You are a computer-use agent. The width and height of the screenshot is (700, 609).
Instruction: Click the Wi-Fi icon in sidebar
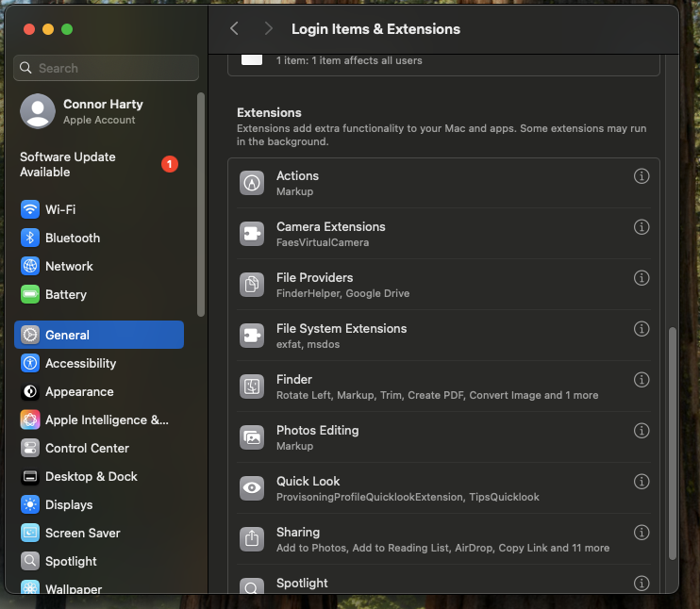pyautogui.click(x=30, y=209)
